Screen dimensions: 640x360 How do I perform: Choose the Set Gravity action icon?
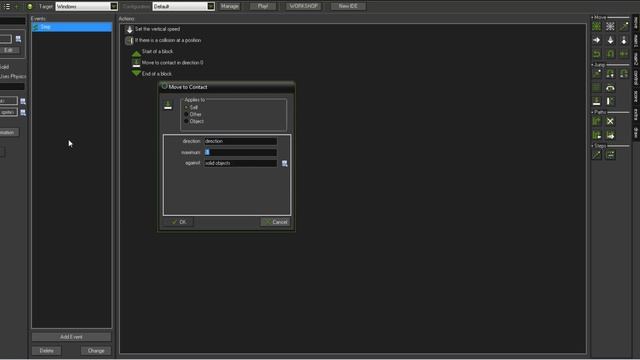(624, 40)
